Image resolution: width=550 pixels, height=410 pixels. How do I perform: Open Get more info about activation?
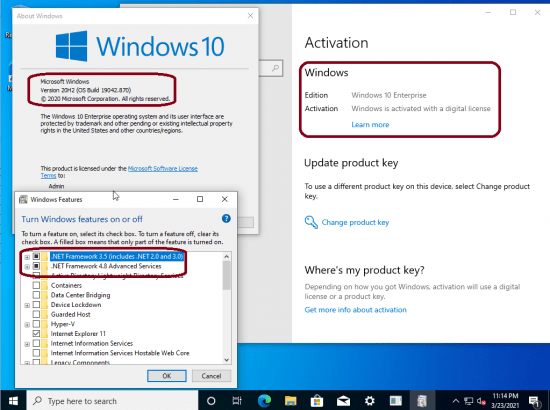355,310
